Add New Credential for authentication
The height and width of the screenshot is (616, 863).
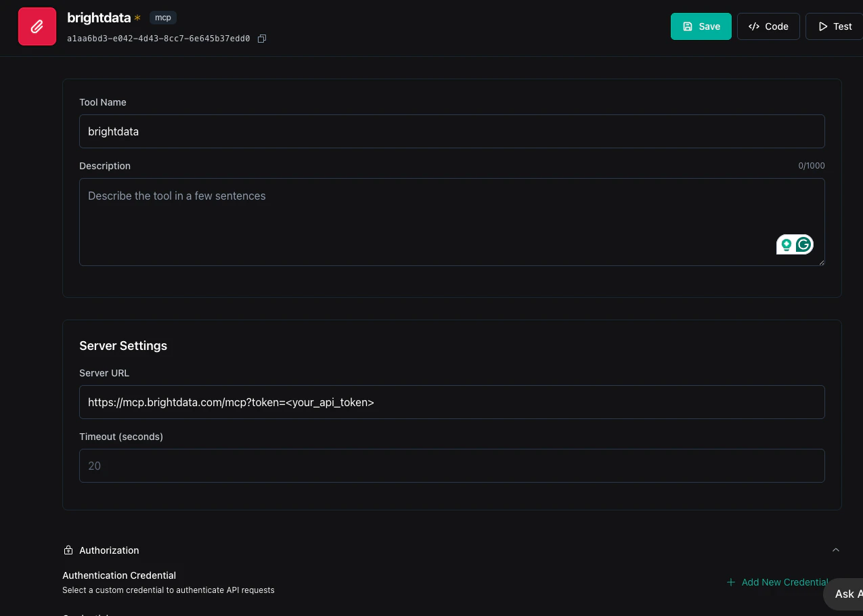[x=778, y=582]
